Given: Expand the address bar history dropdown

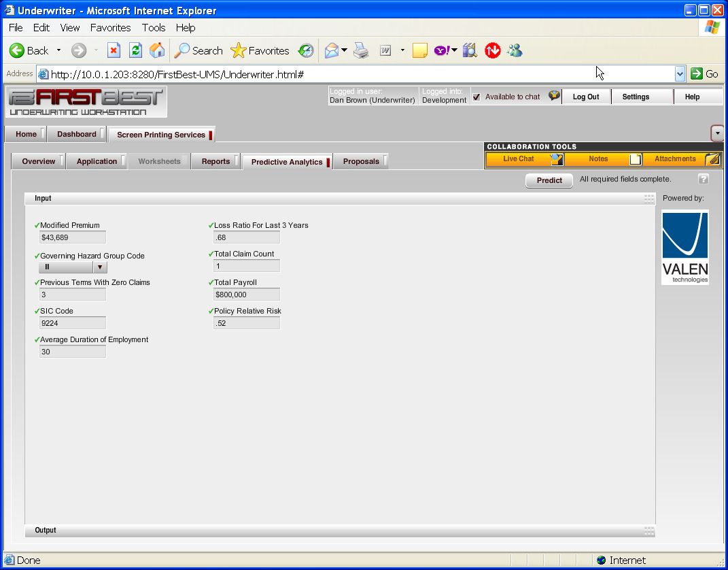Looking at the screenshot, I should point(680,74).
